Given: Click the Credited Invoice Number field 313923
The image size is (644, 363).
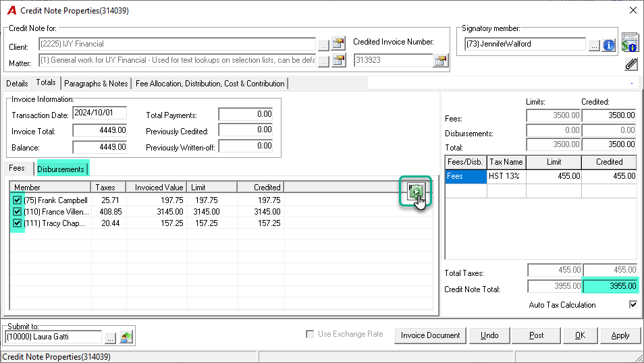Looking at the screenshot, I should point(393,60).
